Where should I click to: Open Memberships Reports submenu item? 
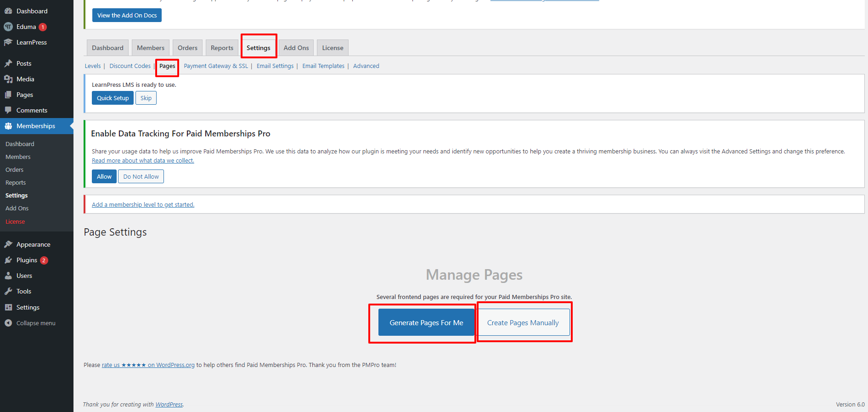pyautogui.click(x=16, y=182)
